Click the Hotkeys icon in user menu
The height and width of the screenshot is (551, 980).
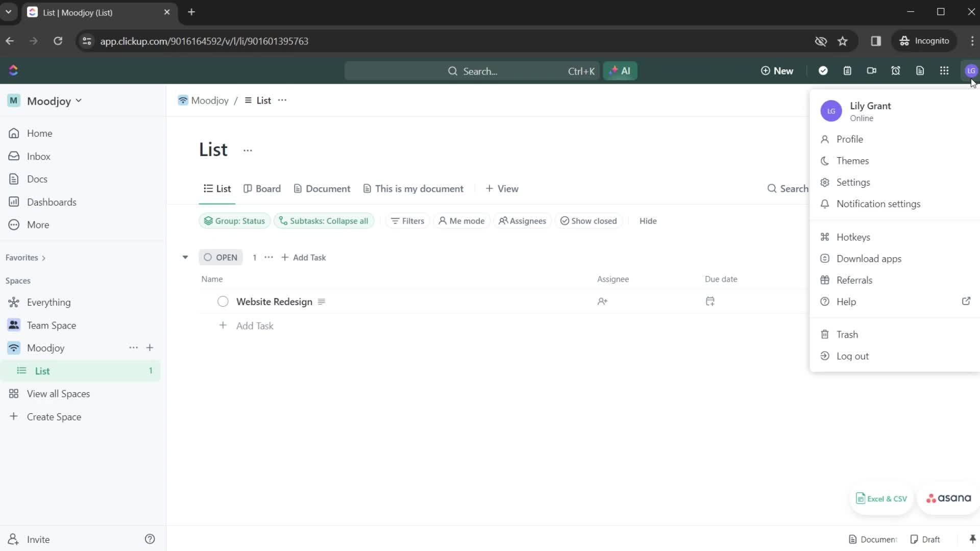826,237
